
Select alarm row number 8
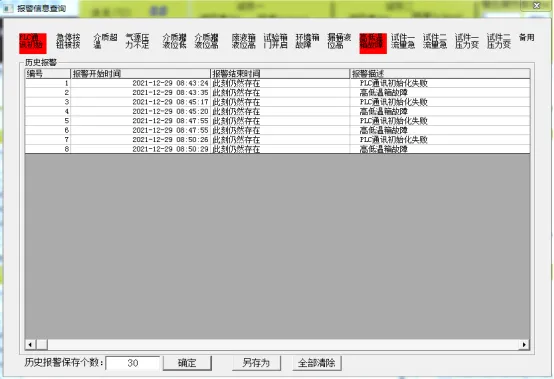[277, 149]
